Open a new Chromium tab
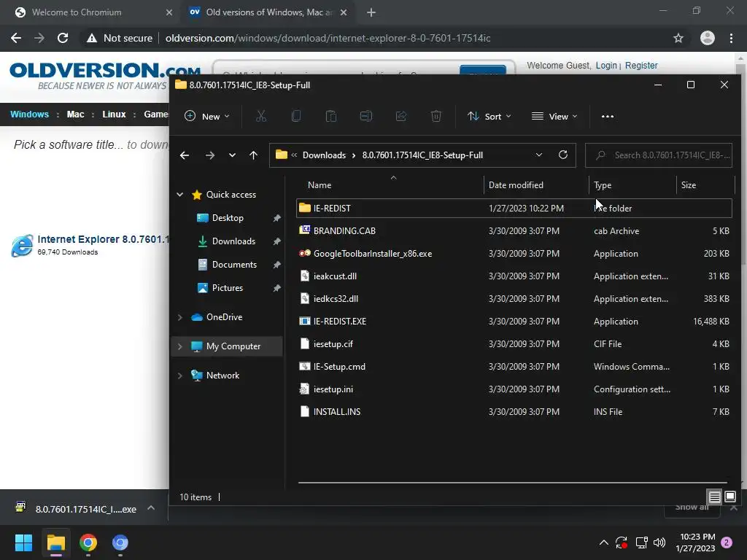The height and width of the screenshot is (560, 747). (x=371, y=12)
